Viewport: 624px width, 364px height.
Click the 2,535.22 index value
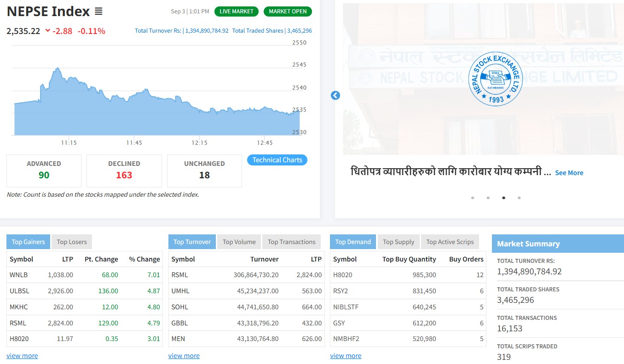(23, 31)
